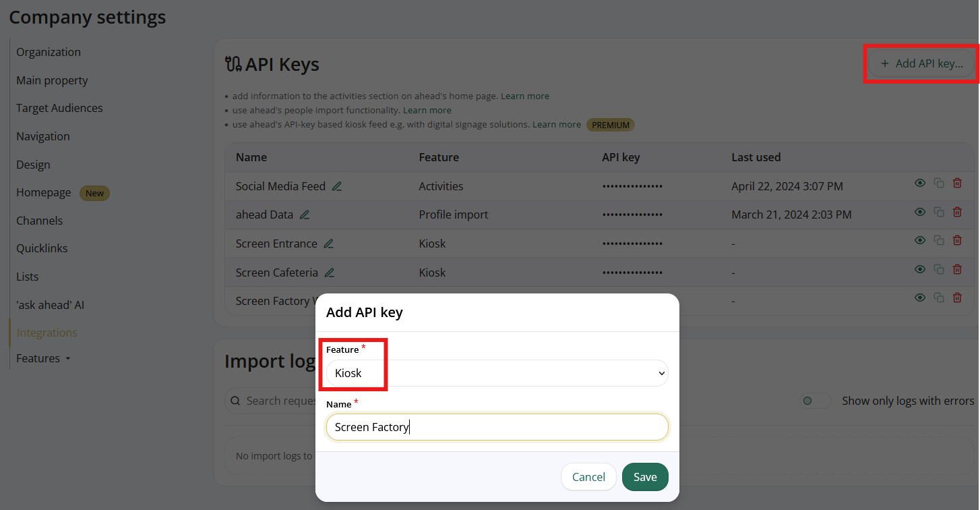This screenshot has width=980, height=510.
Task: Reveal the Social Media Feed API key
Action: click(919, 183)
